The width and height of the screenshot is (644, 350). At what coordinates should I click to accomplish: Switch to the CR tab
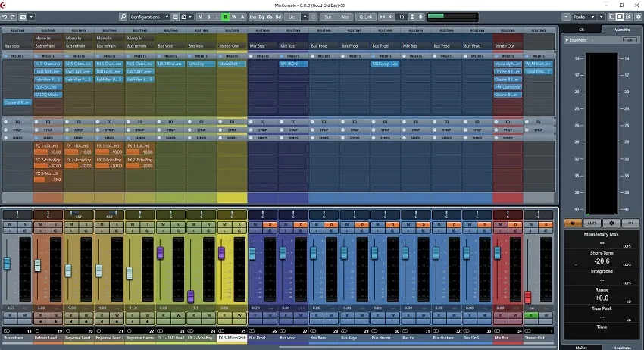(581, 29)
